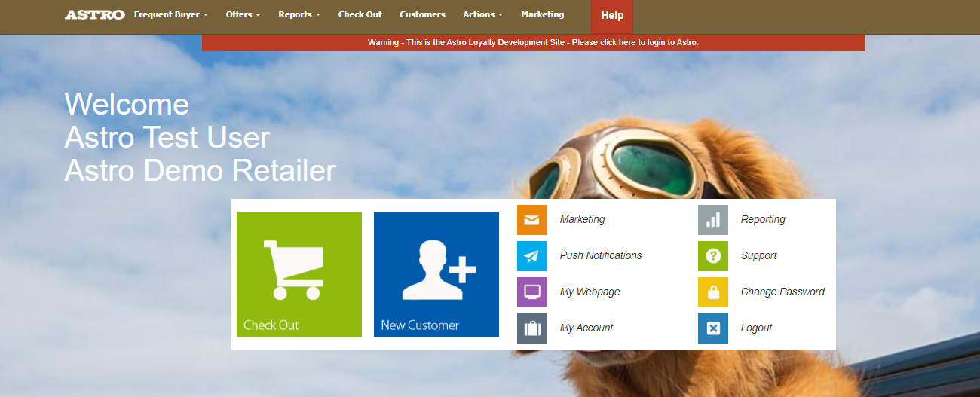Select Check Out in the top navbar

pyautogui.click(x=360, y=14)
